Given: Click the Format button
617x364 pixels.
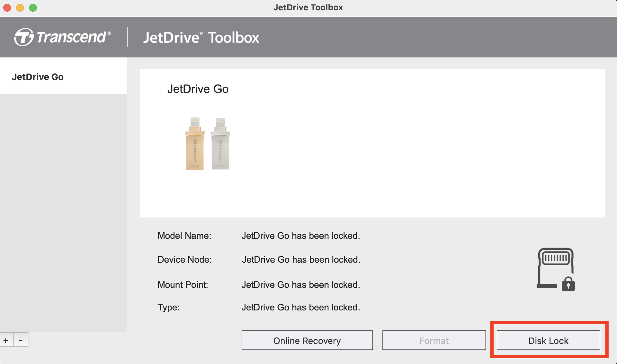Looking at the screenshot, I should click(434, 340).
